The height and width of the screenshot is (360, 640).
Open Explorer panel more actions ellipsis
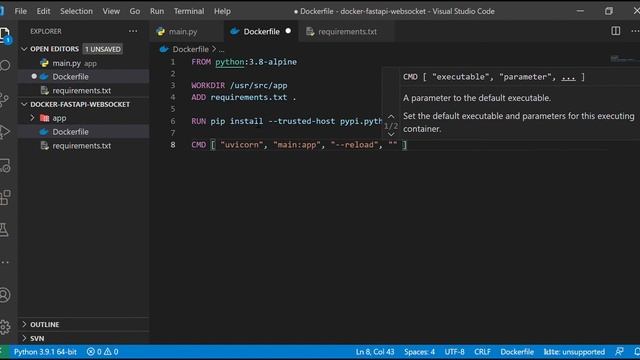133,31
